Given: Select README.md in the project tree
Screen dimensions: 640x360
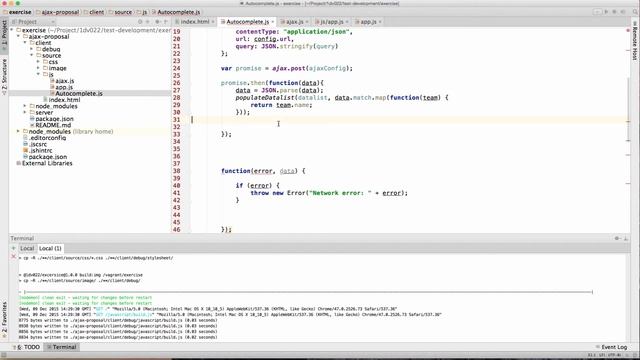Looking at the screenshot, I should 53,125.
